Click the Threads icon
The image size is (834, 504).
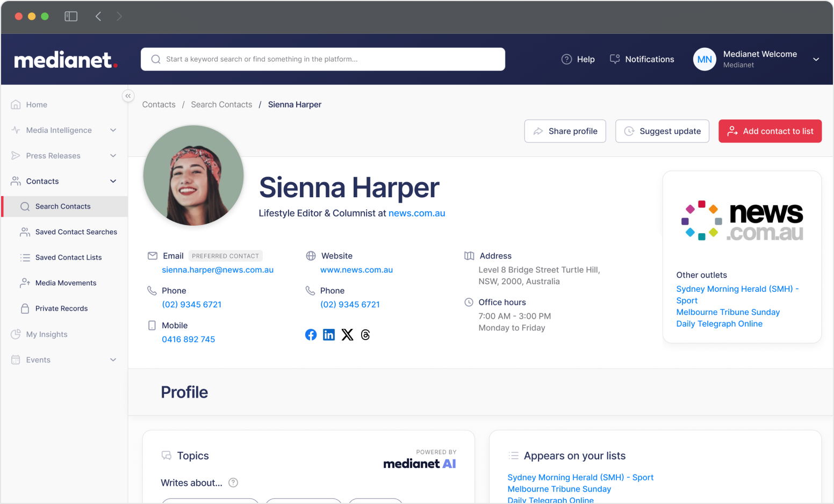pyautogui.click(x=365, y=334)
